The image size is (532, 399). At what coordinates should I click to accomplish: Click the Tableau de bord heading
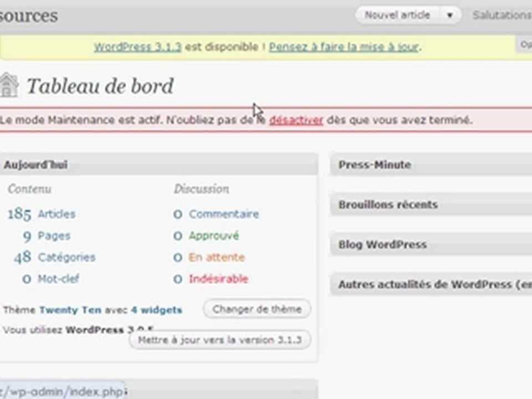tap(100, 86)
